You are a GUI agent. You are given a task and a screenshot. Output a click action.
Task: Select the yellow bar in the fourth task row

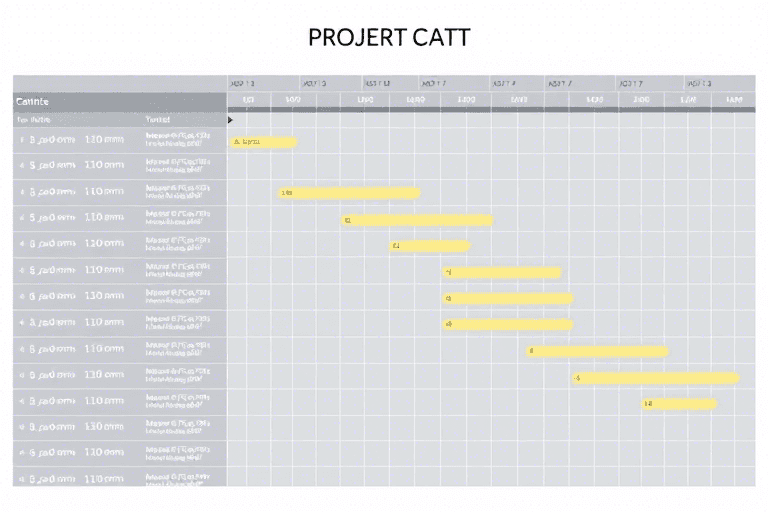pyautogui.click(x=417, y=220)
